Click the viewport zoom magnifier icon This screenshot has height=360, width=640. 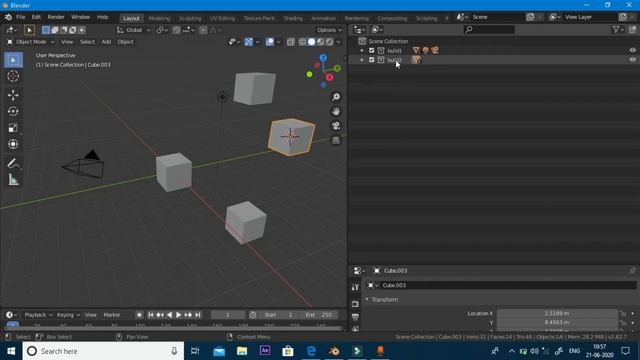(336, 97)
